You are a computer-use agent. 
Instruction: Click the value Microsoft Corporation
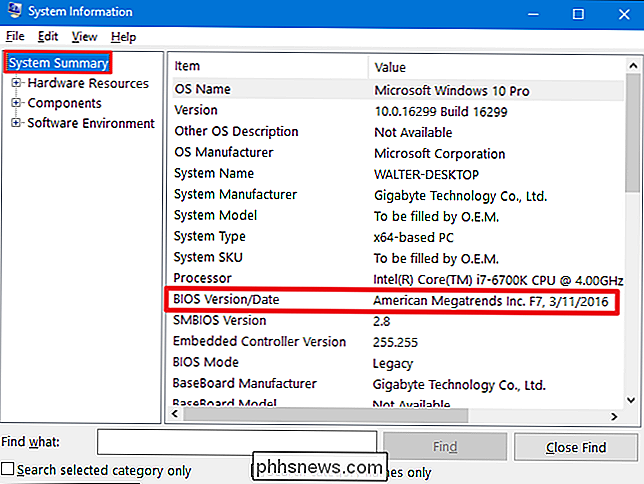click(x=439, y=154)
